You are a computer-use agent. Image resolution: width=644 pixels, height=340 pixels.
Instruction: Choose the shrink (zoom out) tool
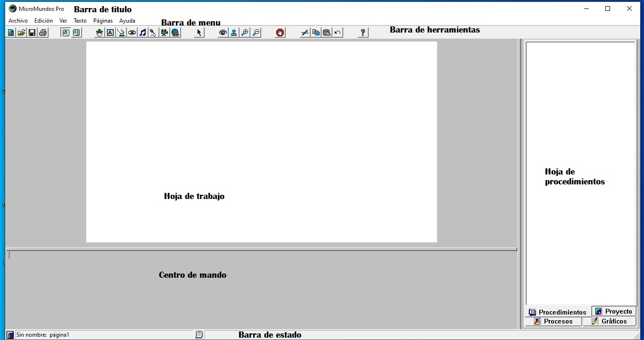pyautogui.click(x=256, y=33)
